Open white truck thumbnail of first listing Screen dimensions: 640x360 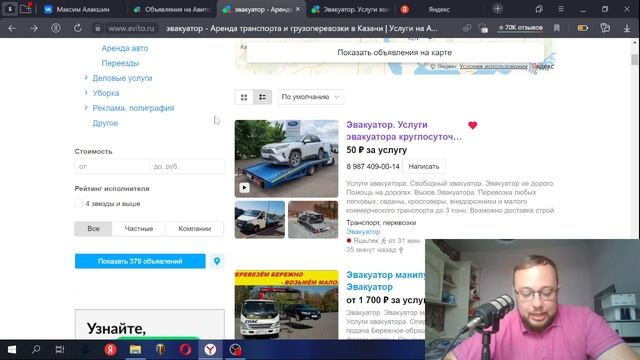pos(260,220)
